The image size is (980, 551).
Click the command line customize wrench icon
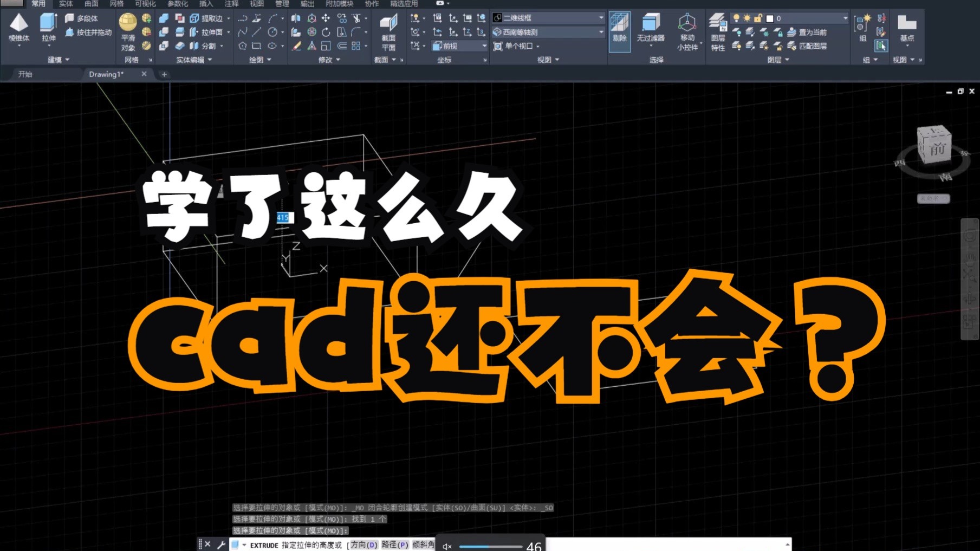point(221,545)
